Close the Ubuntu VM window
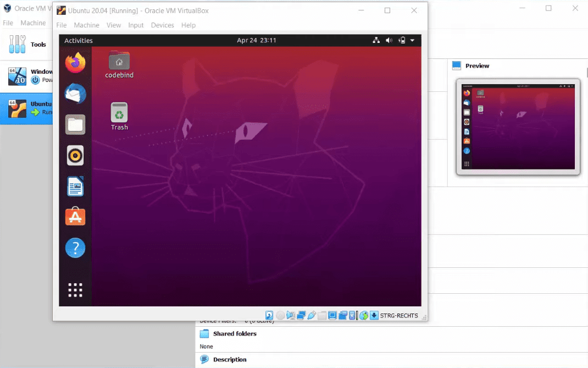Image resolution: width=588 pixels, height=368 pixels. coord(414,10)
